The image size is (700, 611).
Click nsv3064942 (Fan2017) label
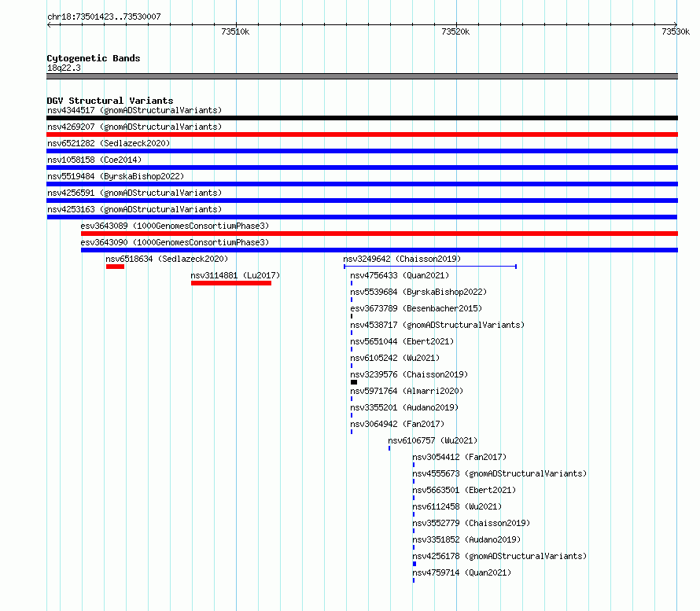coord(397,424)
